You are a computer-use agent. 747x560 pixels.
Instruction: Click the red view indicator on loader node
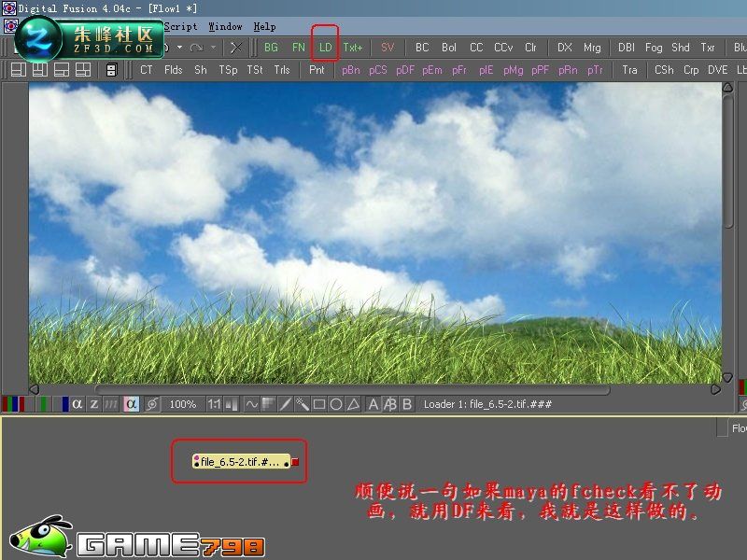pos(295,461)
